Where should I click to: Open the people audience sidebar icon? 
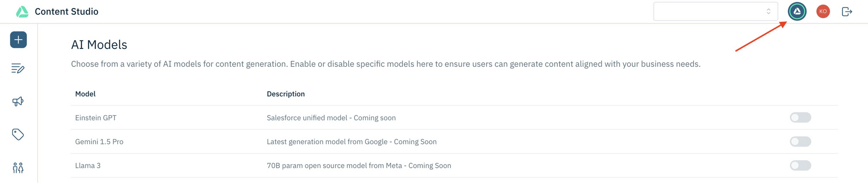pyautogui.click(x=18, y=168)
